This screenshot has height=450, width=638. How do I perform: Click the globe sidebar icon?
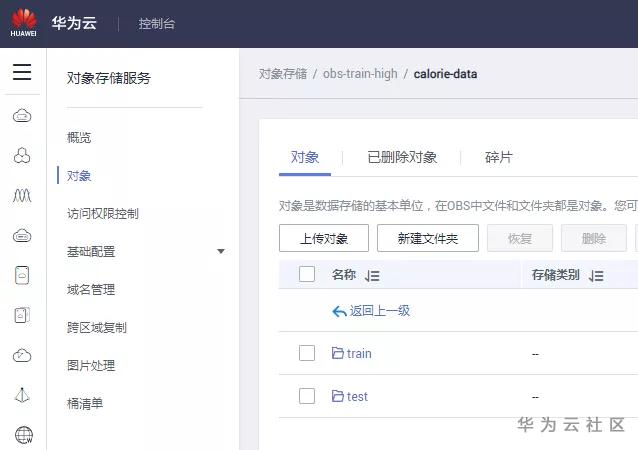click(x=24, y=435)
